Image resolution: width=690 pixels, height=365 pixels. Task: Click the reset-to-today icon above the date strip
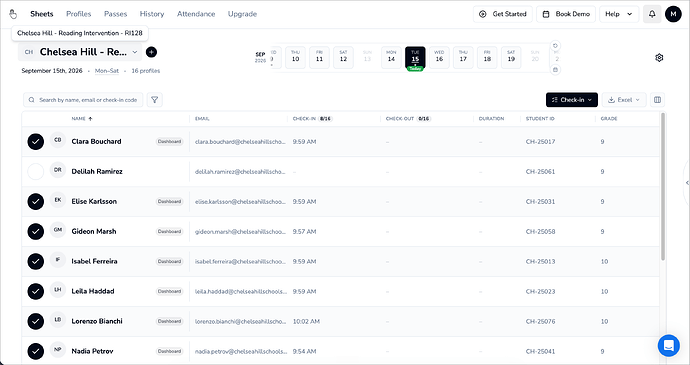[x=555, y=46]
